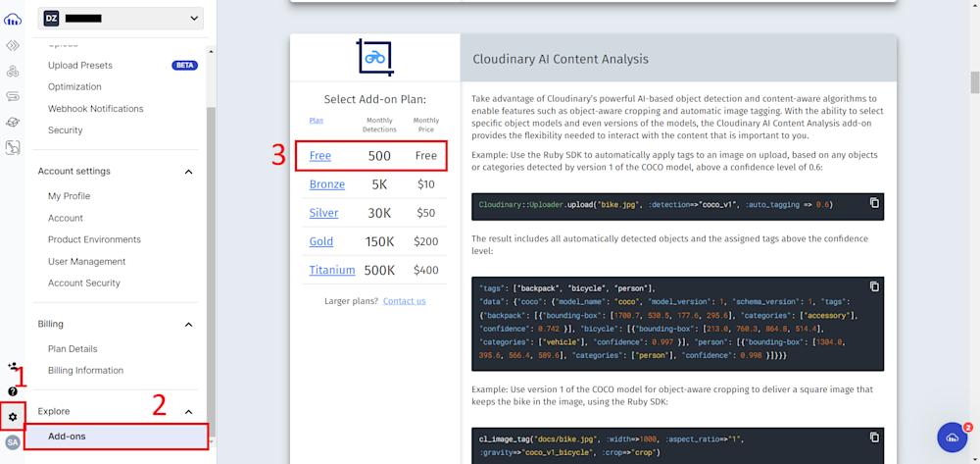Click the sidebar scrollbar up arrow
Viewport: 980px width, 464px height.
(212, 51)
